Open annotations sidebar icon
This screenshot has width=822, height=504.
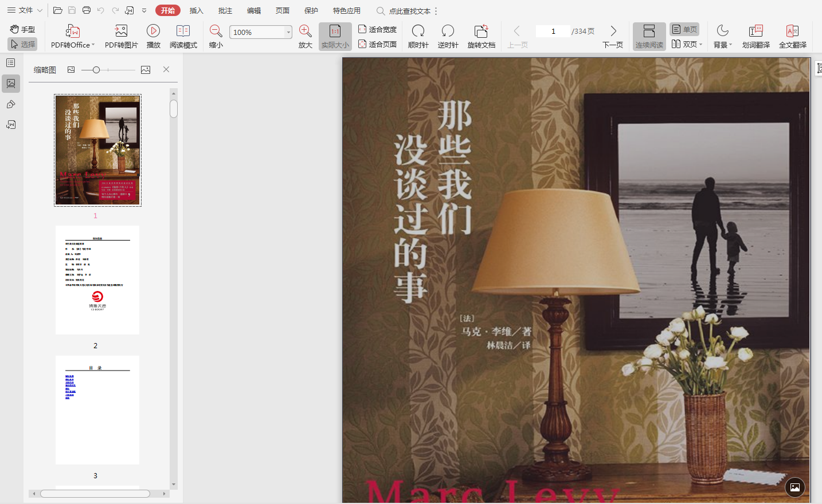point(11,104)
